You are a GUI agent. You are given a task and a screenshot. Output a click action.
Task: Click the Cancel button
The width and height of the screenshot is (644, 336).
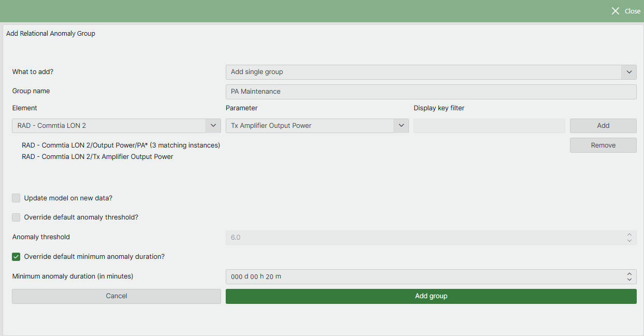click(116, 296)
